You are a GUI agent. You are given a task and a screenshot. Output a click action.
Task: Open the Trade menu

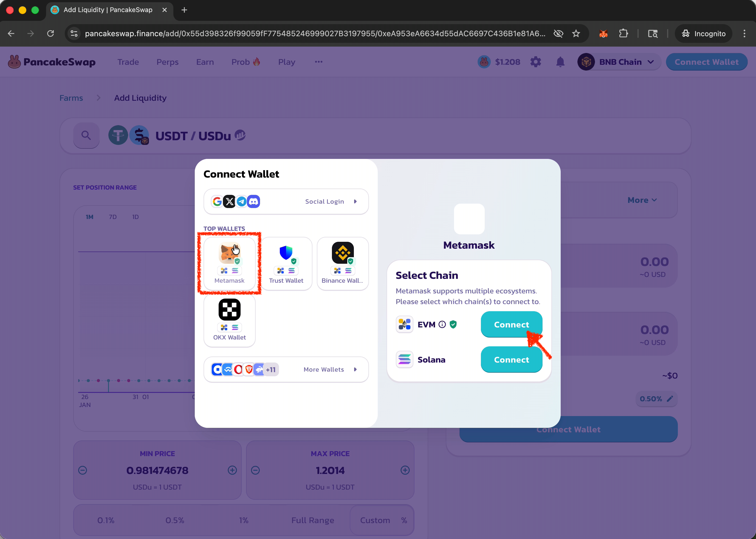[x=128, y=62]
